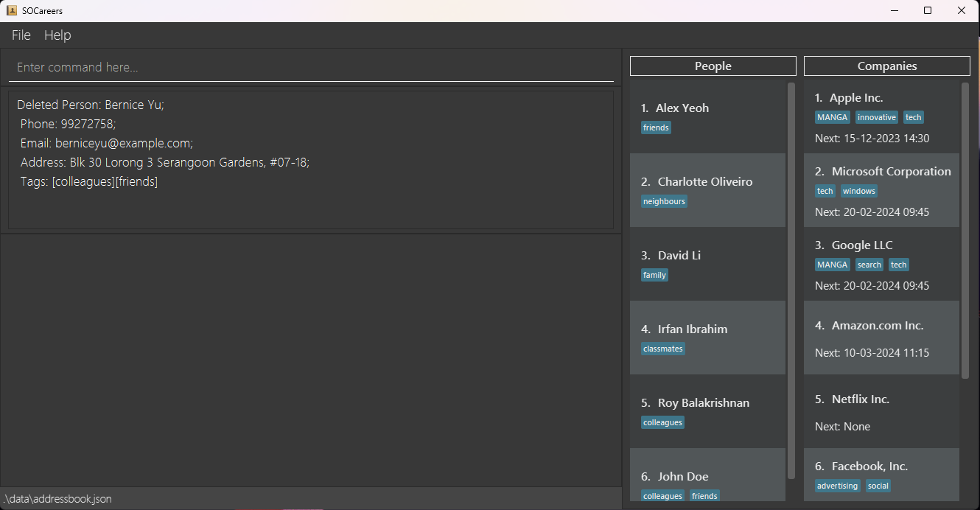Select the People list header
980x510 pixels.
(x=713, y=66)
